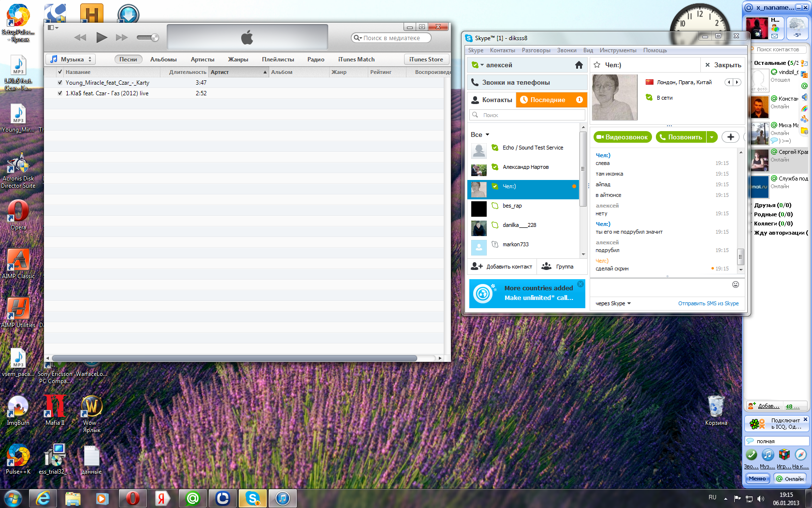
Task: Click the iTunes fast-forward (next track) button
Action: pyautogui.click(x=122, y=37)
